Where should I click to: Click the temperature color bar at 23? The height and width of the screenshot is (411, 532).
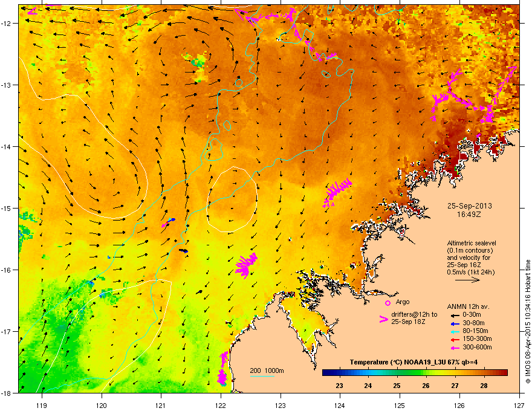click(339, 372)
